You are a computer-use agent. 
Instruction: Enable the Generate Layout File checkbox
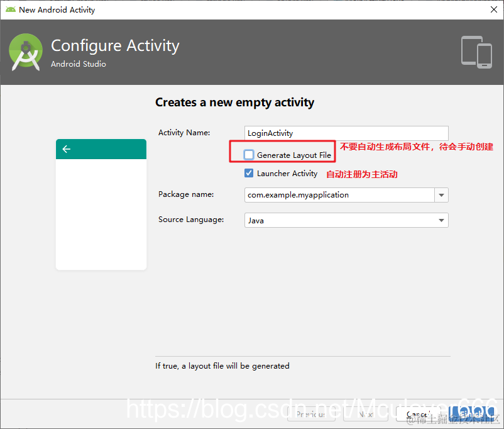(249, 155)
